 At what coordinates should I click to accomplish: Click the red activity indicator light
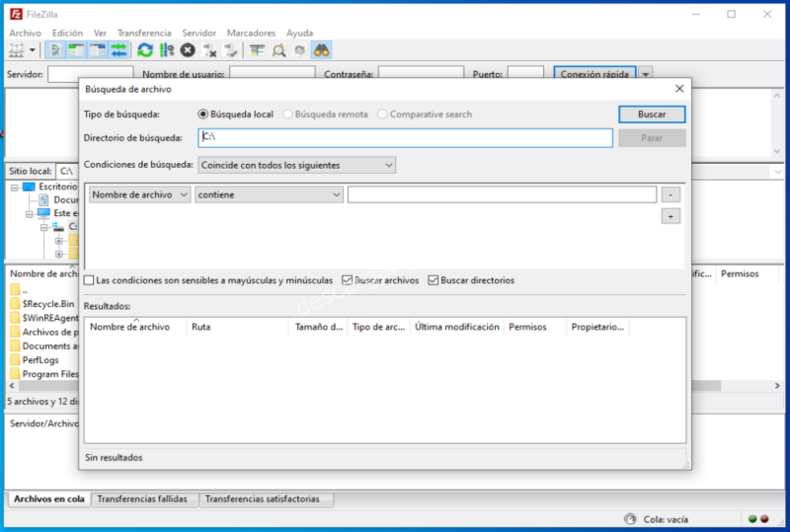pos(764,519)
